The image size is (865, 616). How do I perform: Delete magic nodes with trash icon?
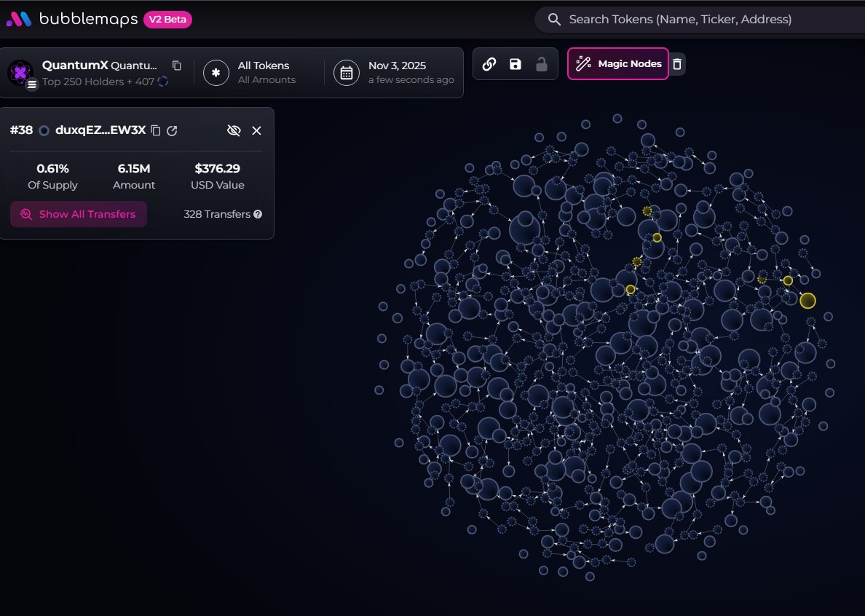677,64
